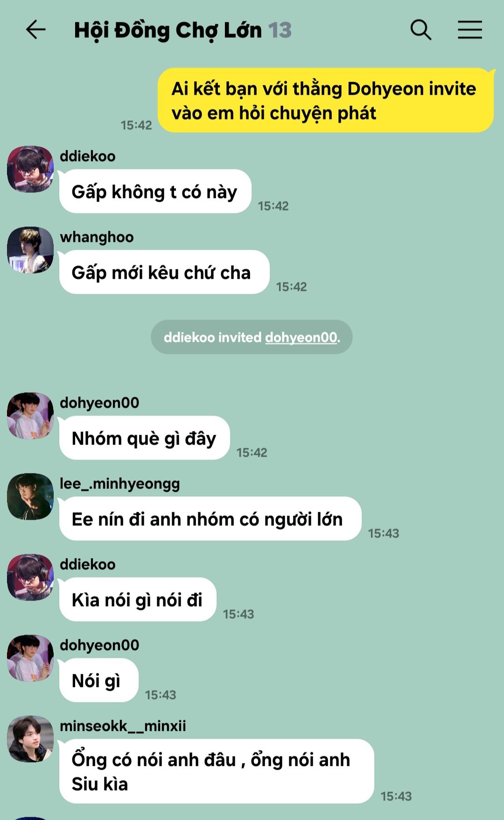The width and height of the screenshot is (504, 820).
Task: Tap the "Nói gì" message bubble
Action: tap(99, 680)
